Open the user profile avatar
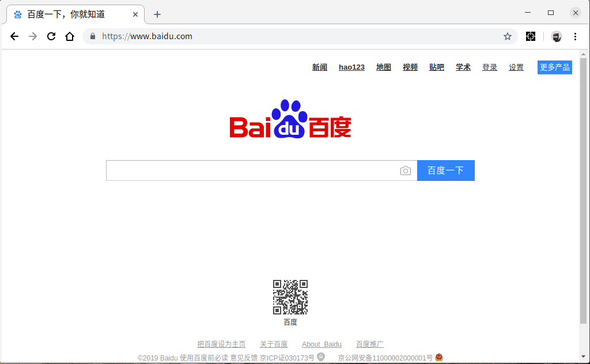The height and width of the screenshot is (364, 590). click(557, 36)
